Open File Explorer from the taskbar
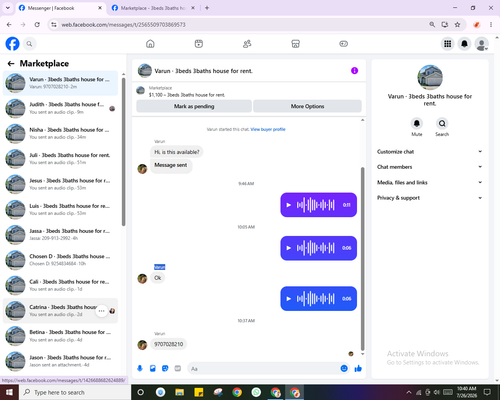The image size is (500, 400). (x=180, y=392)
